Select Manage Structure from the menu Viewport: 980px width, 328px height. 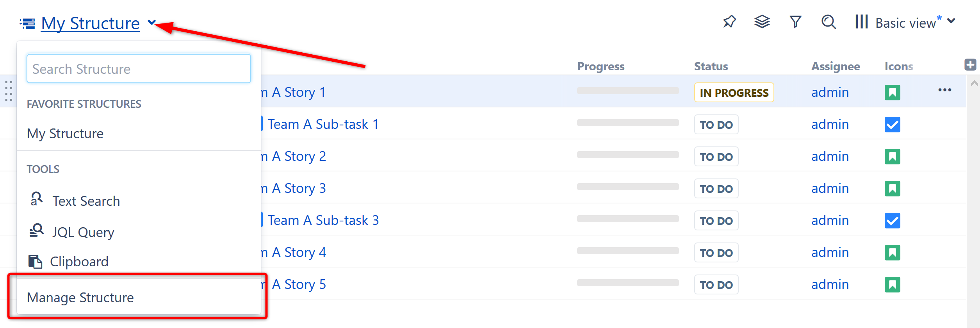(80, 298)
